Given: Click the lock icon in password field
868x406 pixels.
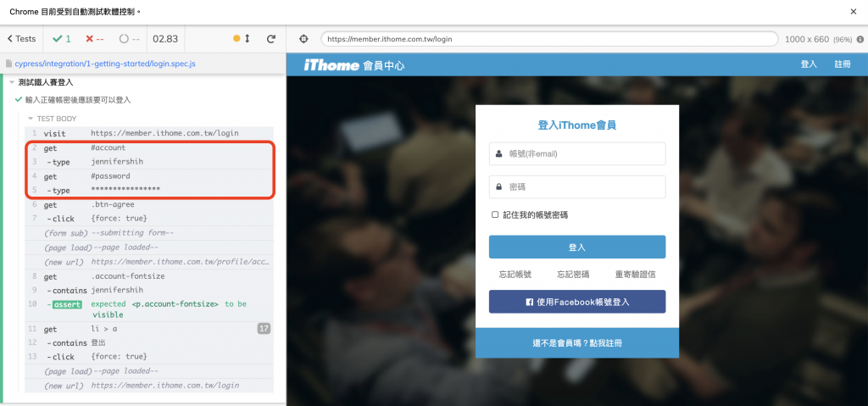Looking at the screenshot, I should [498, 187].
